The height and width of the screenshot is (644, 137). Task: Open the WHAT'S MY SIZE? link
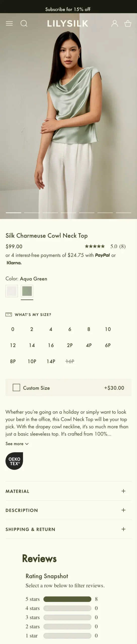pyautogui.click(x=33, y=314)
